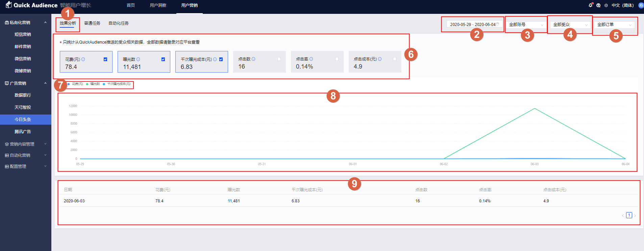Click the 11,481 value in table row

click(234, 201)
